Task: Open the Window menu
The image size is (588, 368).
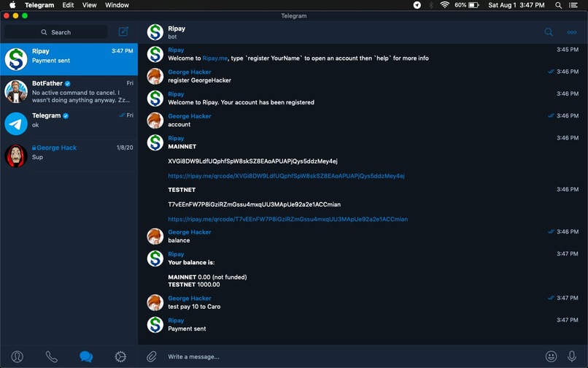Action: point(117,5)
